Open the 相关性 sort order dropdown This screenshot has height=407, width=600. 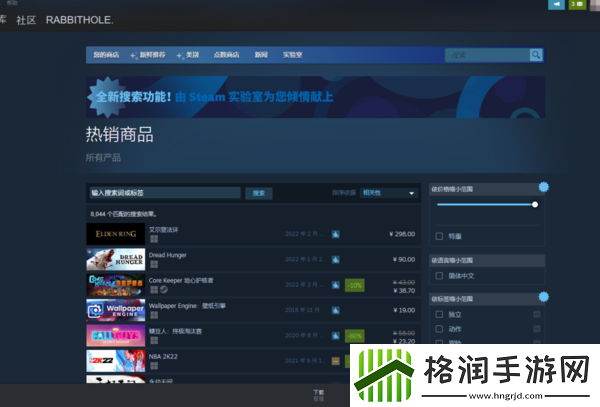coord(389,193)
